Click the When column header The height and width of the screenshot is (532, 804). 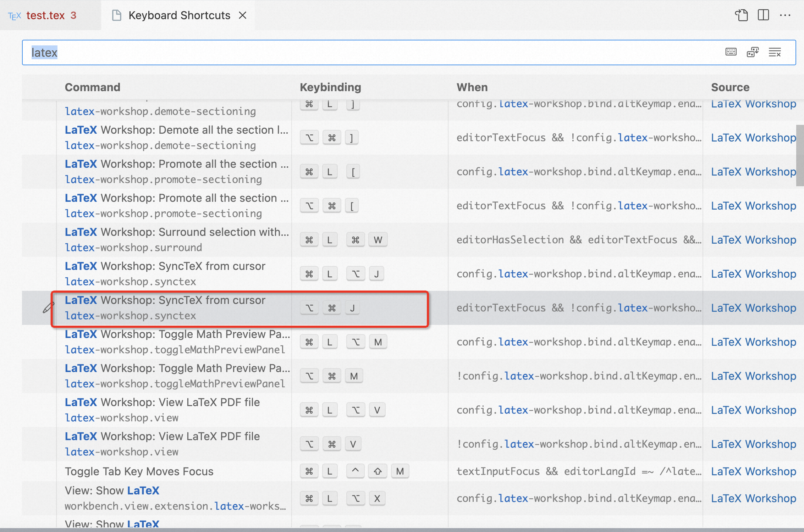472,87
